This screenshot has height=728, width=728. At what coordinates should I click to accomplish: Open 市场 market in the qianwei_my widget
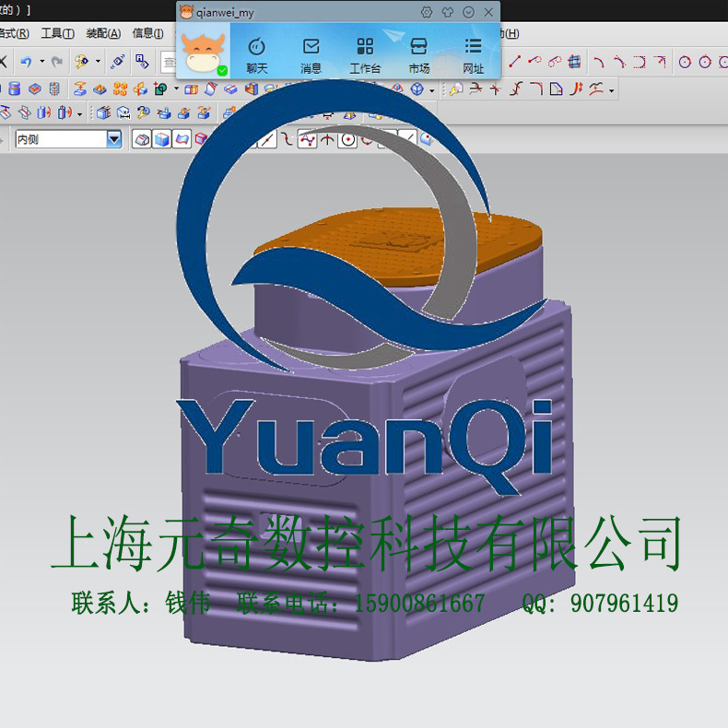coord(418,56)
